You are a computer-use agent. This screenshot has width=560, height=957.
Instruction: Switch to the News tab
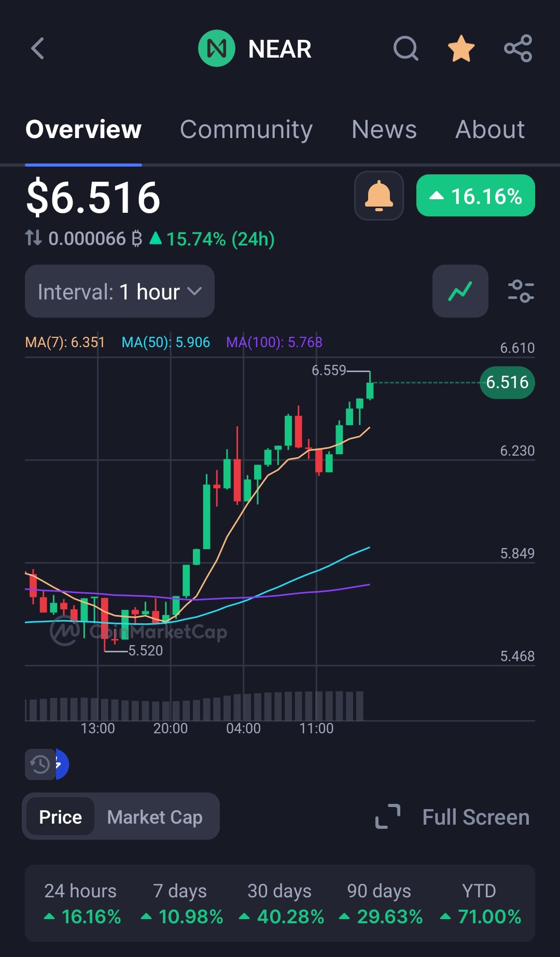coord(384,129)
